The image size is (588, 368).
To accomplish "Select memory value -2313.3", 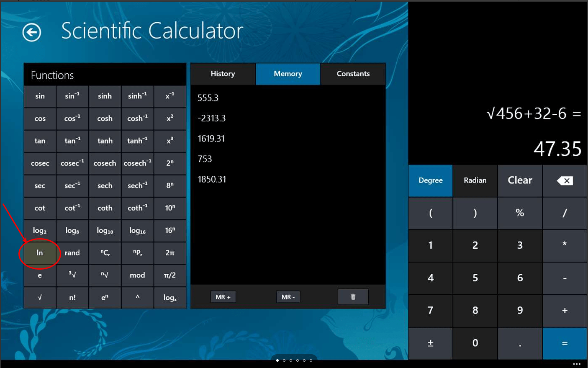I will [212, 118].
